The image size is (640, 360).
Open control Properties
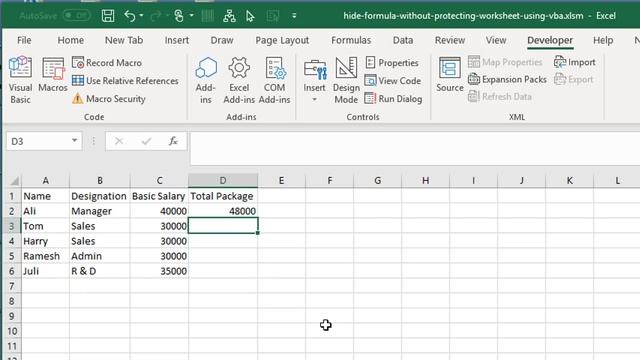392,63
